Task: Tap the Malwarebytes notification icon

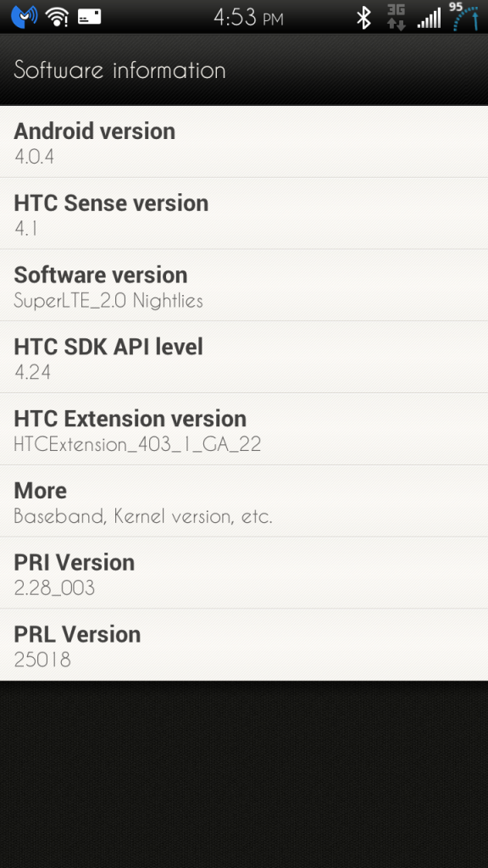Action: point(23,17)
